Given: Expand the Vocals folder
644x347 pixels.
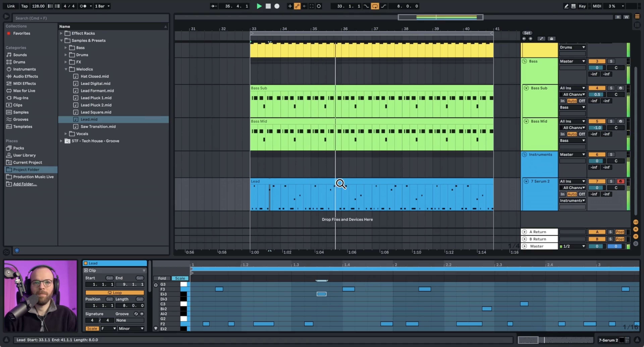Looking at the screenshot, I should click(x=66, y=134).
